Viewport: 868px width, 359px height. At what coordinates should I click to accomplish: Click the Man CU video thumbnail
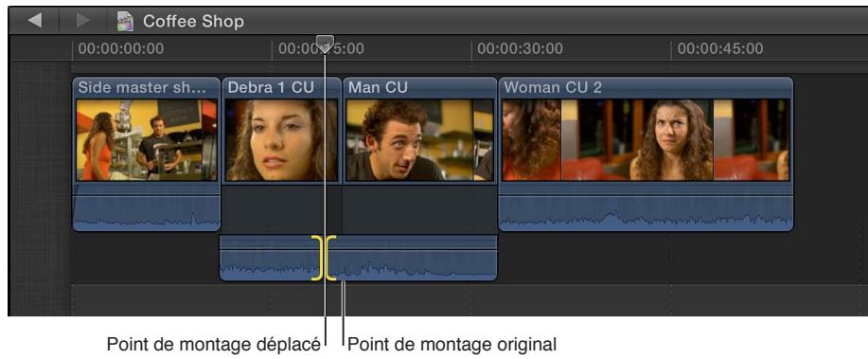point(419,140)
